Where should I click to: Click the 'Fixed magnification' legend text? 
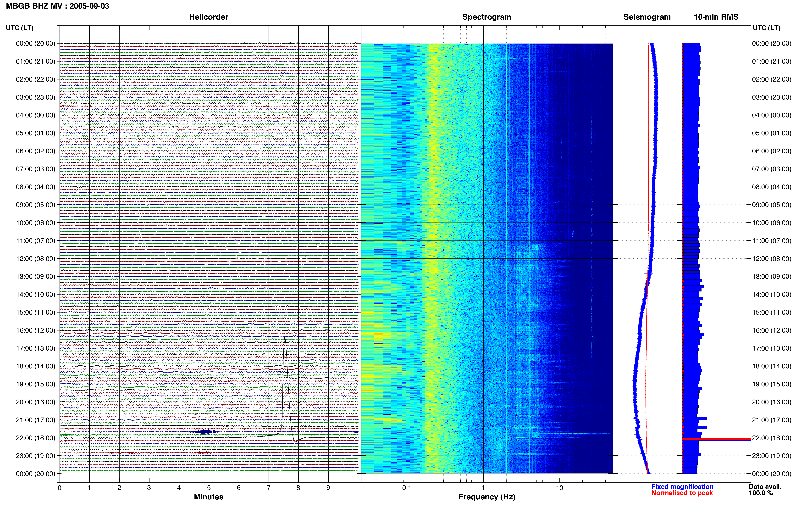click(x=682, y=487)
